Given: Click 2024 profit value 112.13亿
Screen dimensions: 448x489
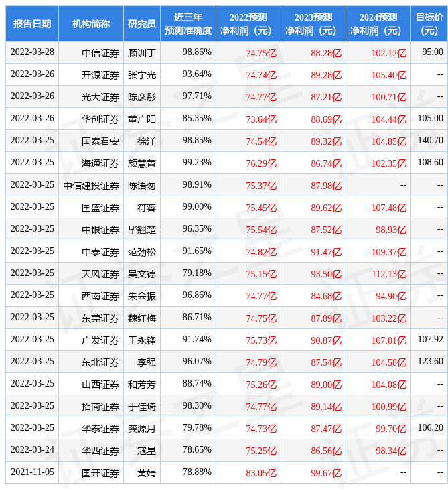Looking at the screenshot, I should point(389,274).
